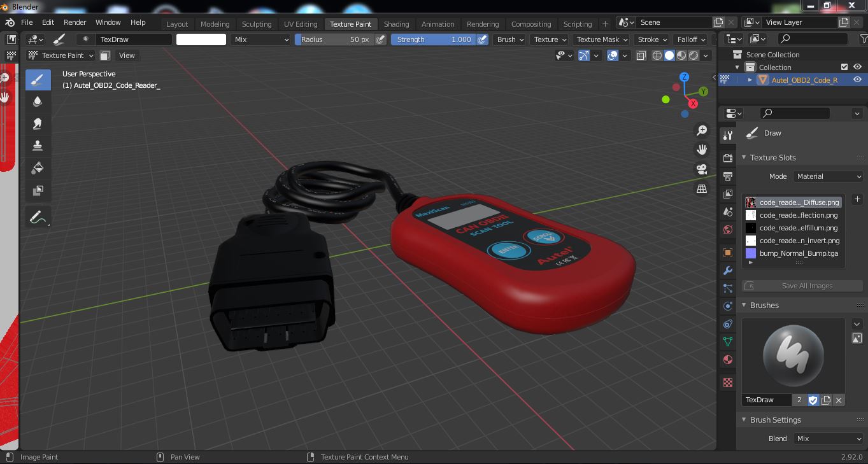Toggle X-Ray display button
Viewport: 868px width, 464px height.
[641, 55]
